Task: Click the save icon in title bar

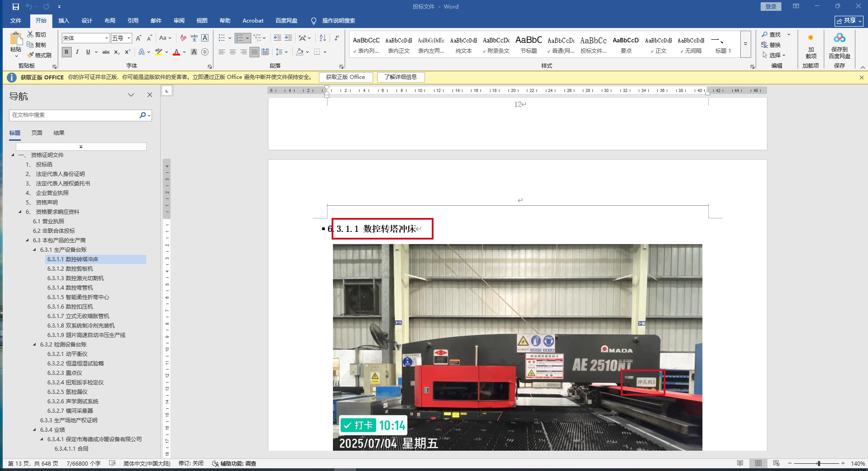Action: 15,7
